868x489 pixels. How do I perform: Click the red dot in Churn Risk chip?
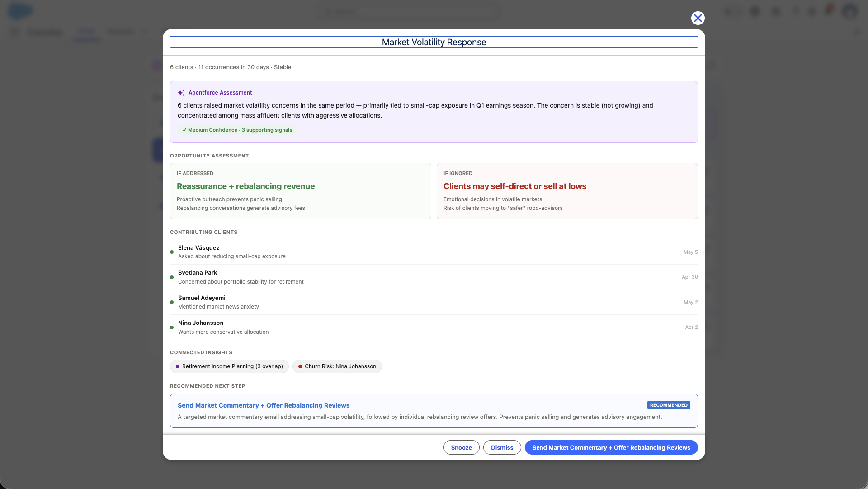point(300,366)
